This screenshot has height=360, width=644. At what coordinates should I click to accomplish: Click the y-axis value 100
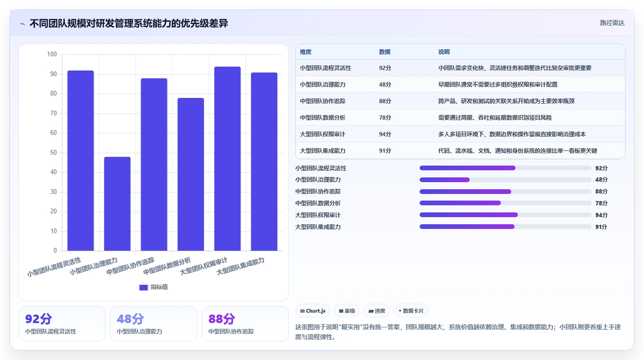(52, 54)
